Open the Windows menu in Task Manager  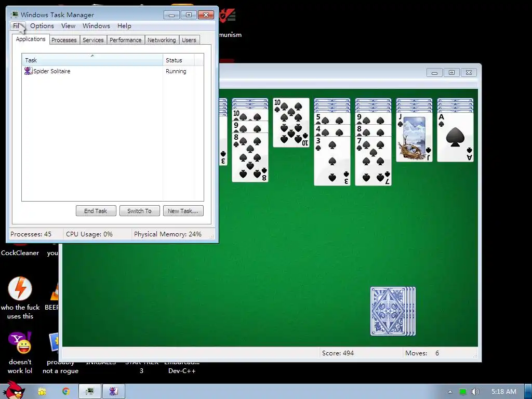click(96, 26)
